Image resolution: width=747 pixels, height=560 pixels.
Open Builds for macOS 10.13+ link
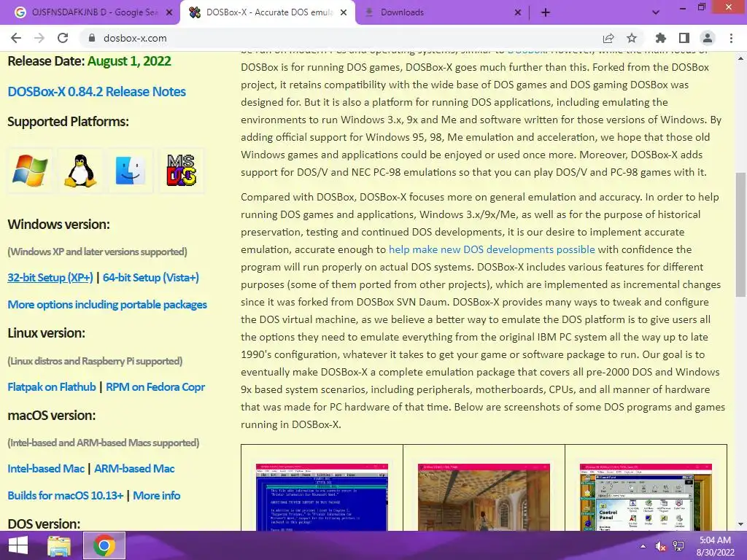coord(66,495)
